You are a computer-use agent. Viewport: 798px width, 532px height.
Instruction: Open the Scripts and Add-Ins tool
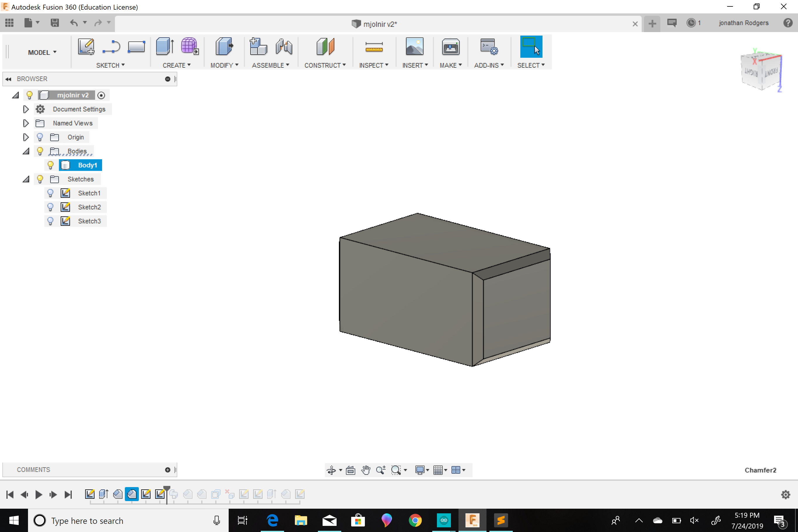(x=489, y=46)
